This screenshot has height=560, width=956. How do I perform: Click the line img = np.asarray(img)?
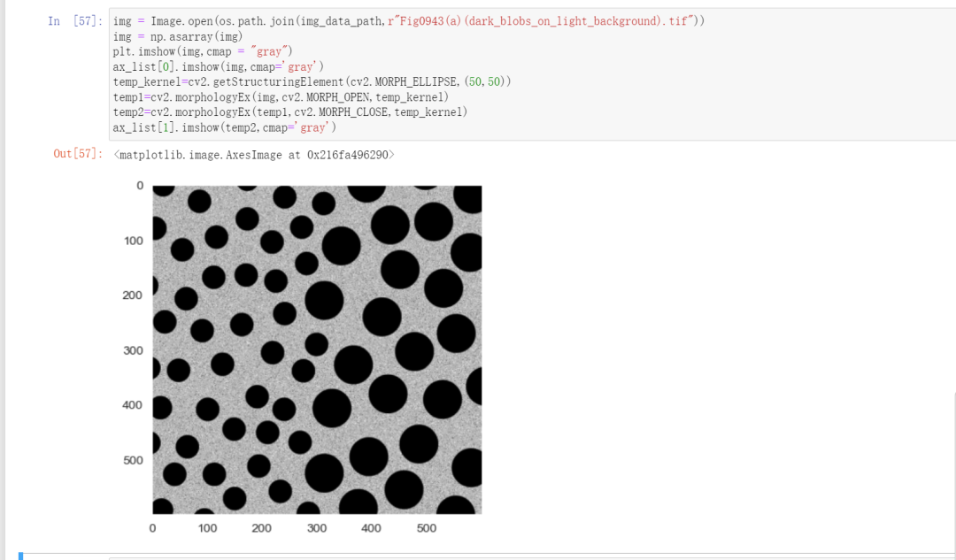tap(178, 36)
